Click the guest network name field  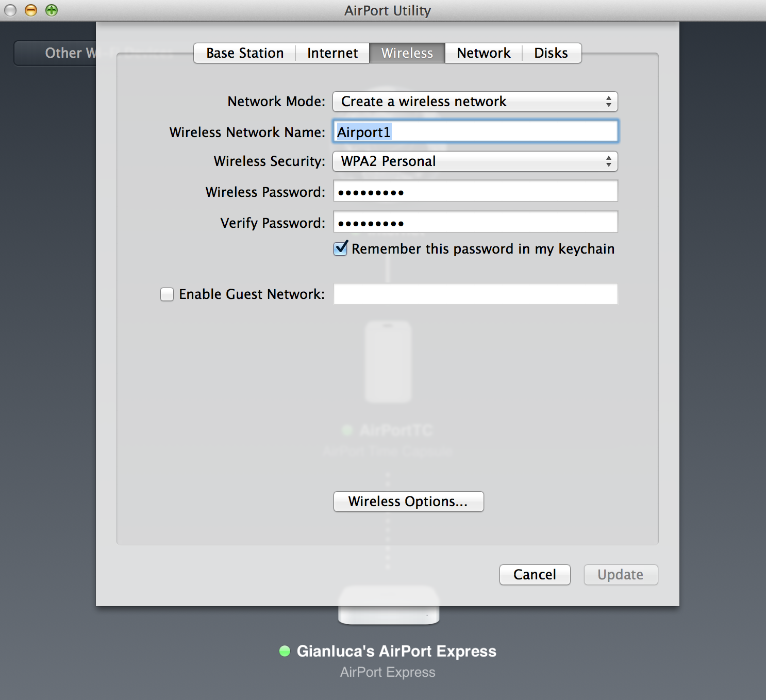pos(475,294)
